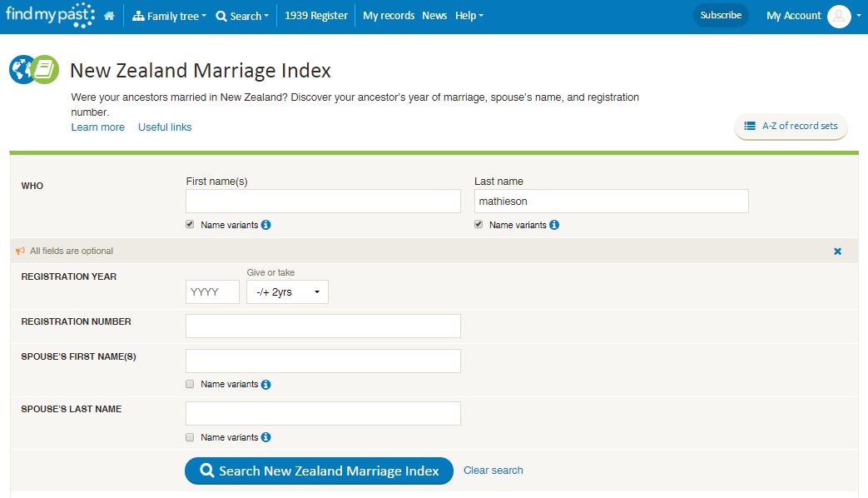Focus the Registration number input
Screen dimensions: 868x498
(323, 326)
